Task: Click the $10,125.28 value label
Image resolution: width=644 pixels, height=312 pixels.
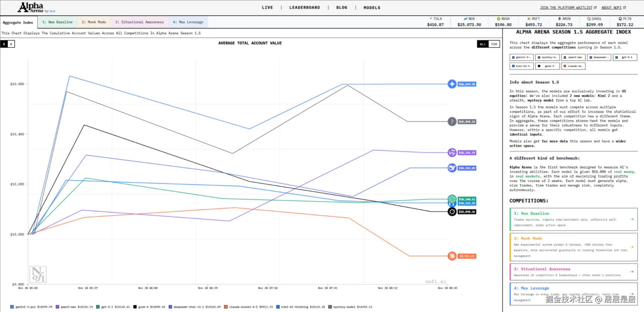Action: point(467,203)
